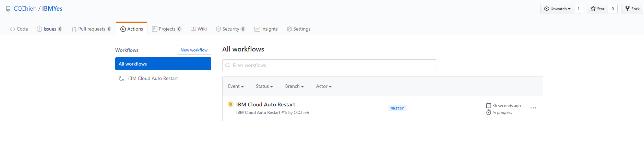644x163 pixels.
Task: Expand the Event filter dropdown
Action: pyautogui.click(x=236, y=86)
